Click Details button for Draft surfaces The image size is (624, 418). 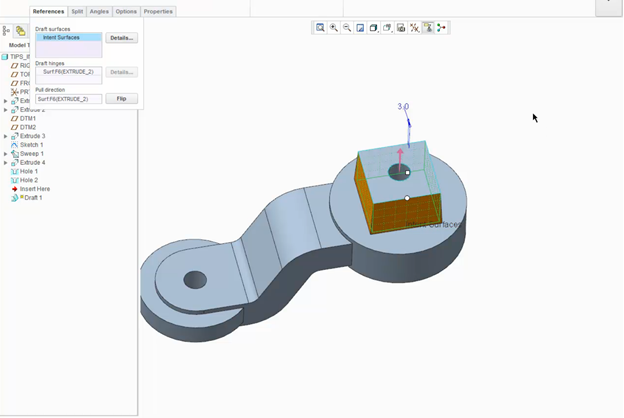point(121,38)
